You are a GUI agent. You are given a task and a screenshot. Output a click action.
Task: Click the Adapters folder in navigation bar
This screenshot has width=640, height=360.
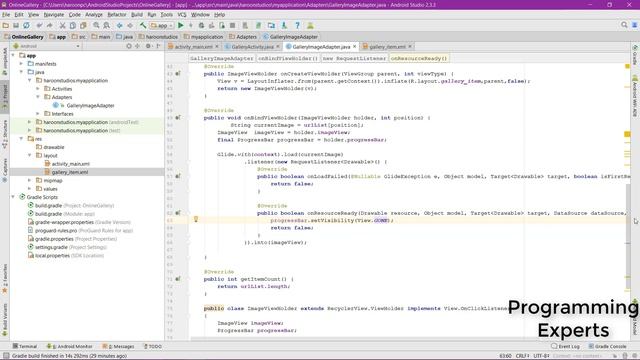tap(243, 37)
